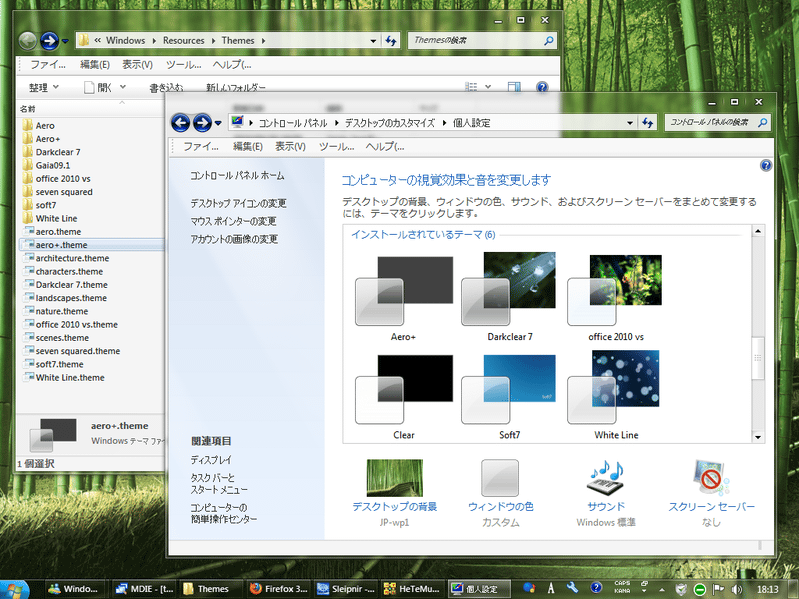
Task: Click the theme list scroll down arrow
Action: tap(758, 437)
